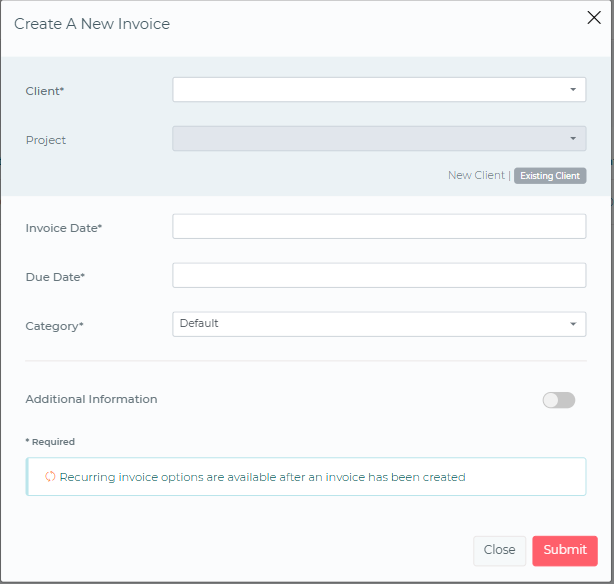Focus the Due Date input field
The height and width of the screenshot is (584, 614).
tap(379, 275)
